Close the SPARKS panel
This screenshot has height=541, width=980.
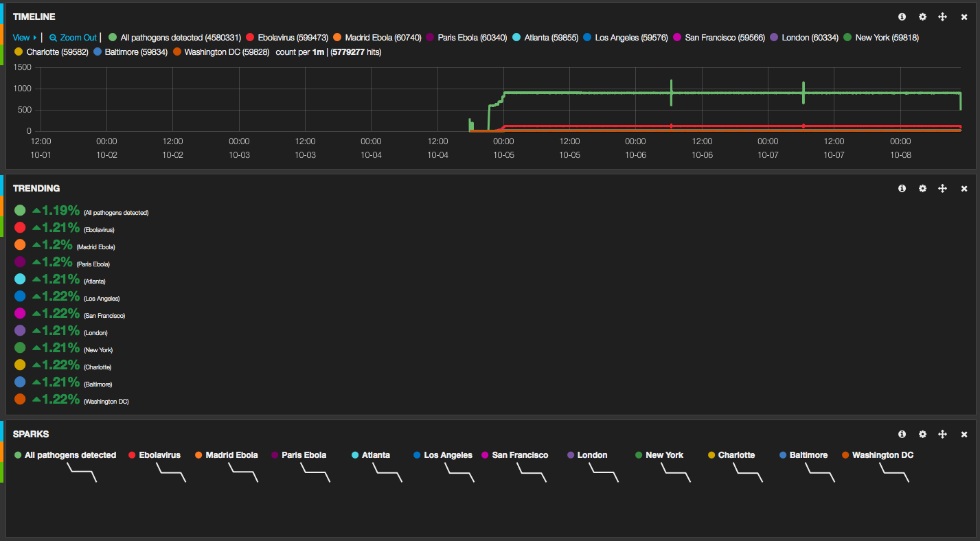pos(964,434)
